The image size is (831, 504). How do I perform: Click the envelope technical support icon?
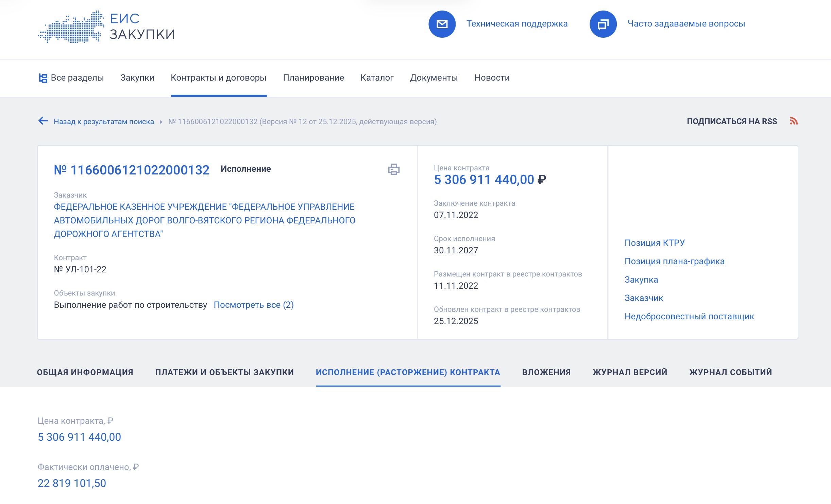pyautogui.click(x=442, y=24)
